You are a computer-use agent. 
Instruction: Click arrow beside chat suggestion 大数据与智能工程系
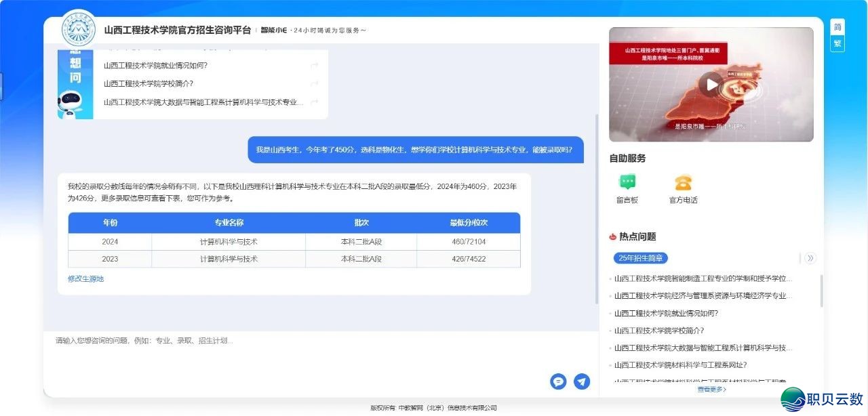tap(314, 102)
